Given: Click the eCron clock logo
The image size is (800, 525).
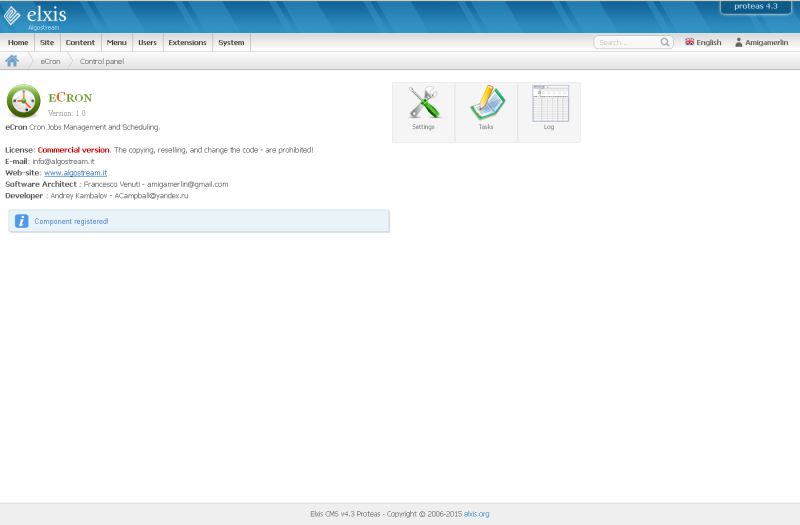Looking at the screenshot, I should [x=23, y=101].
